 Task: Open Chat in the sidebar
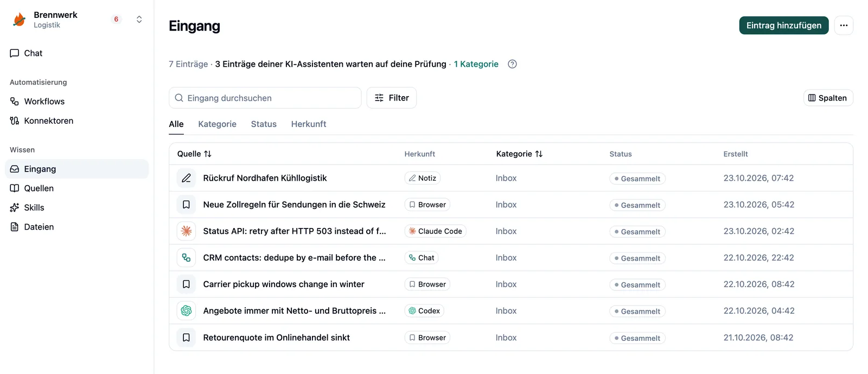76,53
